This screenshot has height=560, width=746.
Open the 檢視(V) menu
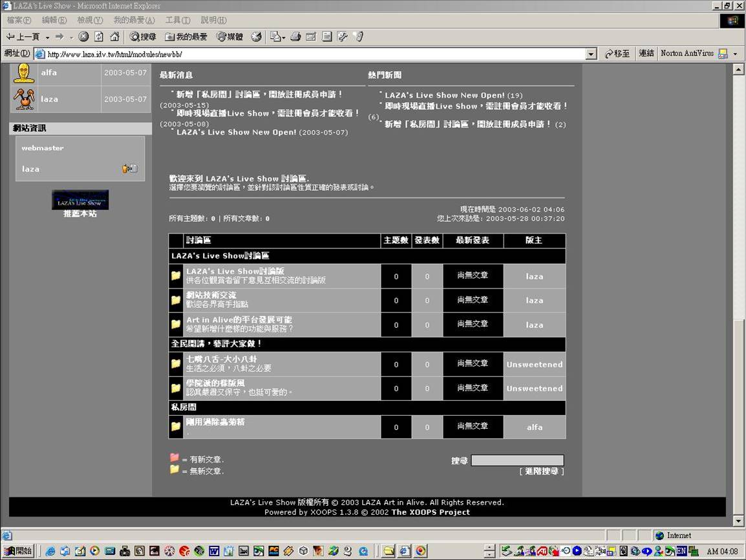pyautogui.click(x=90, y=20)
